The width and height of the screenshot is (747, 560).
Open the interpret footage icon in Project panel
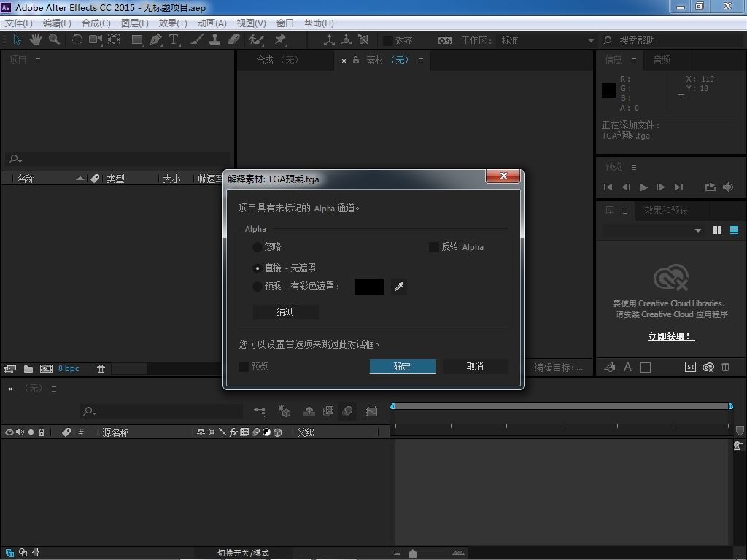pyautogui.click(x=9, y=368)
